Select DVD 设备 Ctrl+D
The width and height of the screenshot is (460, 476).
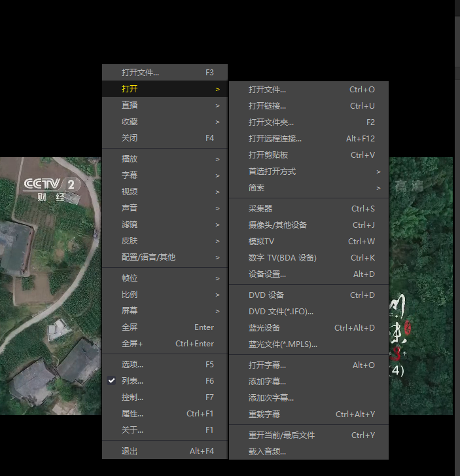(x=309, y=295)
